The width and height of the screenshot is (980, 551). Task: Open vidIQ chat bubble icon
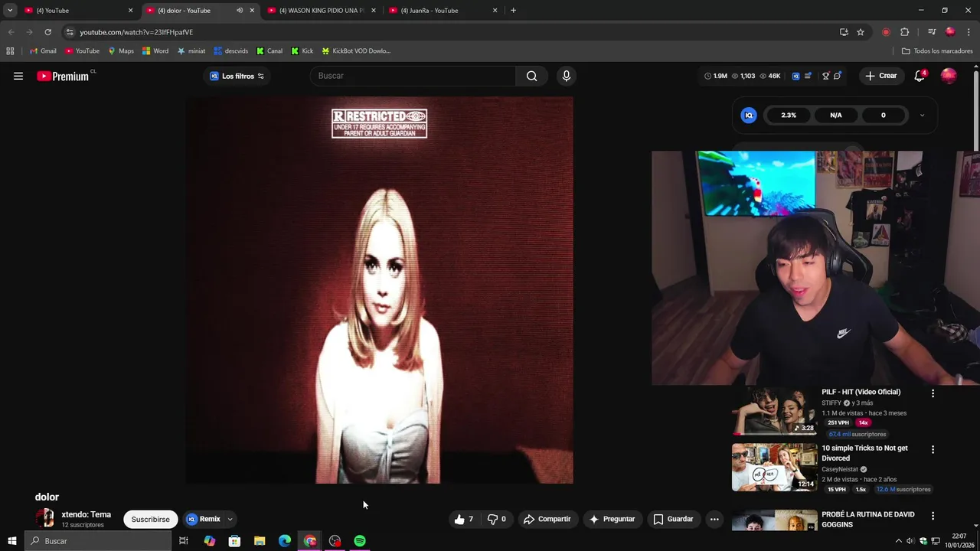click(838, 76)
